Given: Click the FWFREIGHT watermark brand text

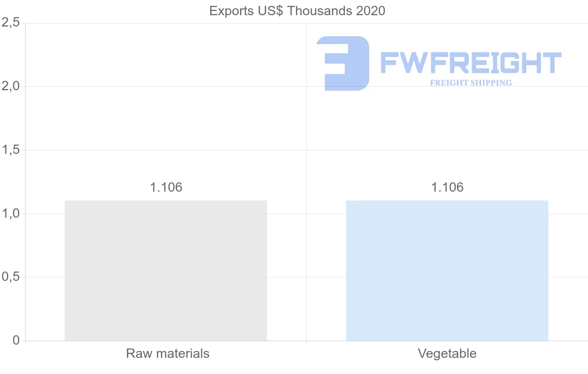Looking at the screenshot, I should click(470, 63).
